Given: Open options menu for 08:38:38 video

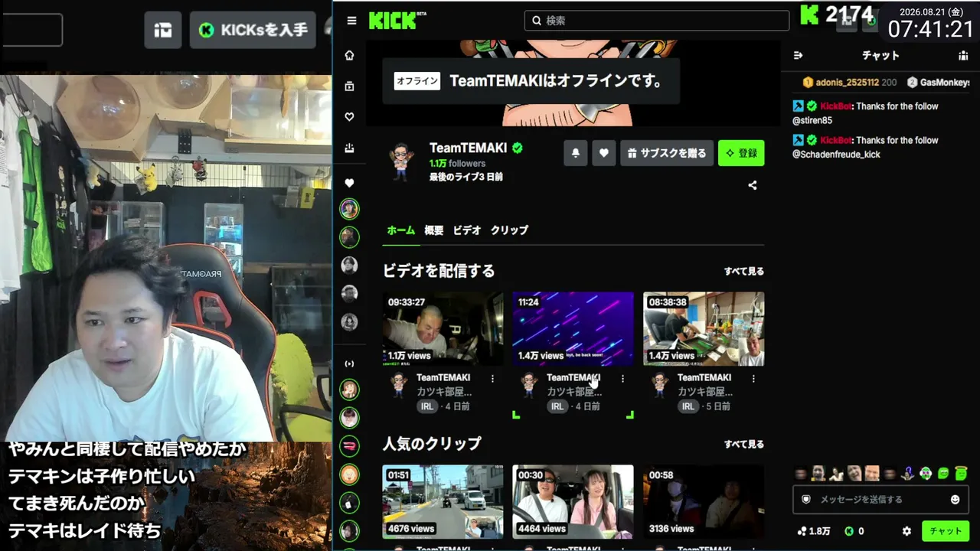Looking at the screenshot, I should tap(753, 379).
